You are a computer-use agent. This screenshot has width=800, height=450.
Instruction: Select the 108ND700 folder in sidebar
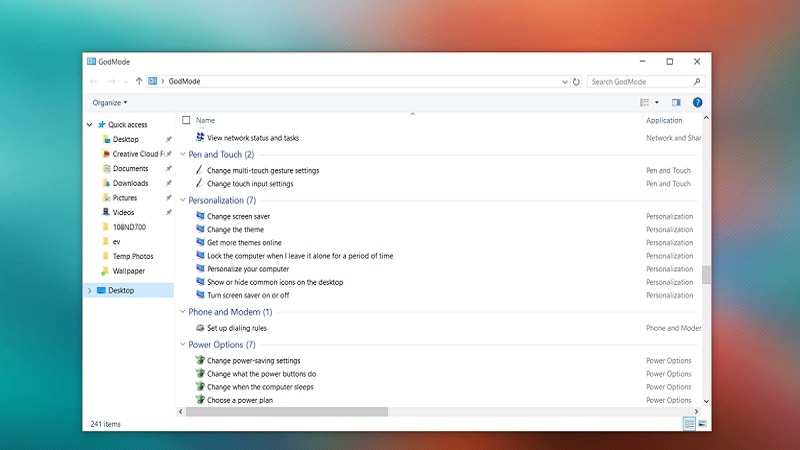[129, 227]
